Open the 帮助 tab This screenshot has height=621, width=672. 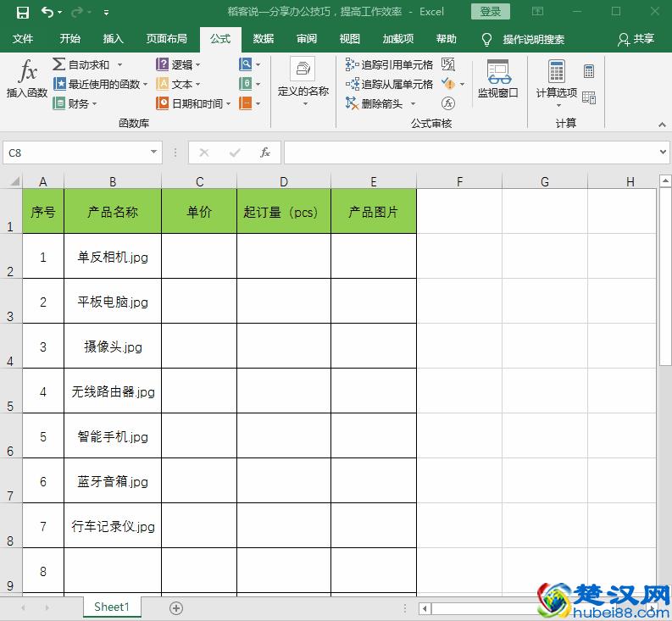(x=446, y=39)
